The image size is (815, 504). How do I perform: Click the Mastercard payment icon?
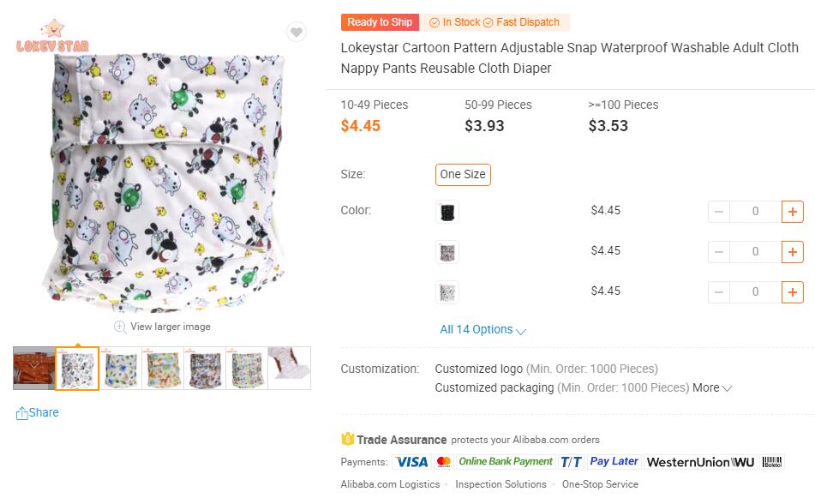444,461
